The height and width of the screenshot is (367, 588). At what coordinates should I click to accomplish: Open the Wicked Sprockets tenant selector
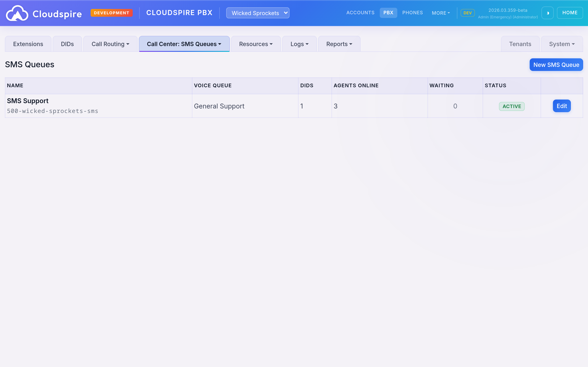pos(257,13)
